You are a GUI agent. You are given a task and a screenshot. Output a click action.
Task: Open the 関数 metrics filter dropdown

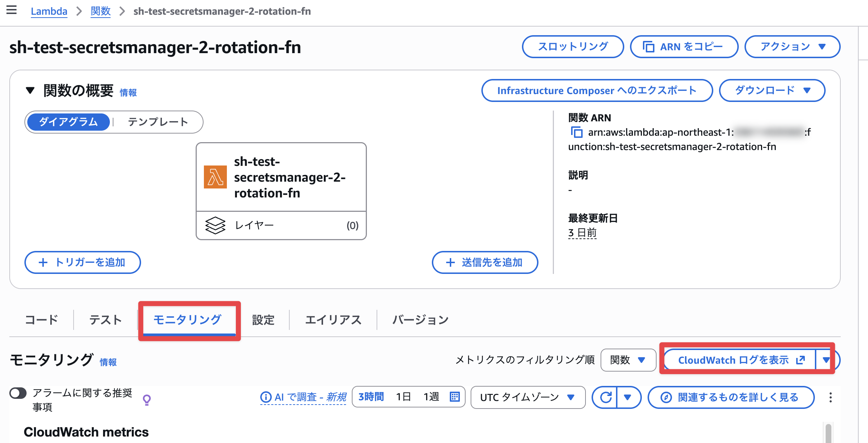click(628, 360)
